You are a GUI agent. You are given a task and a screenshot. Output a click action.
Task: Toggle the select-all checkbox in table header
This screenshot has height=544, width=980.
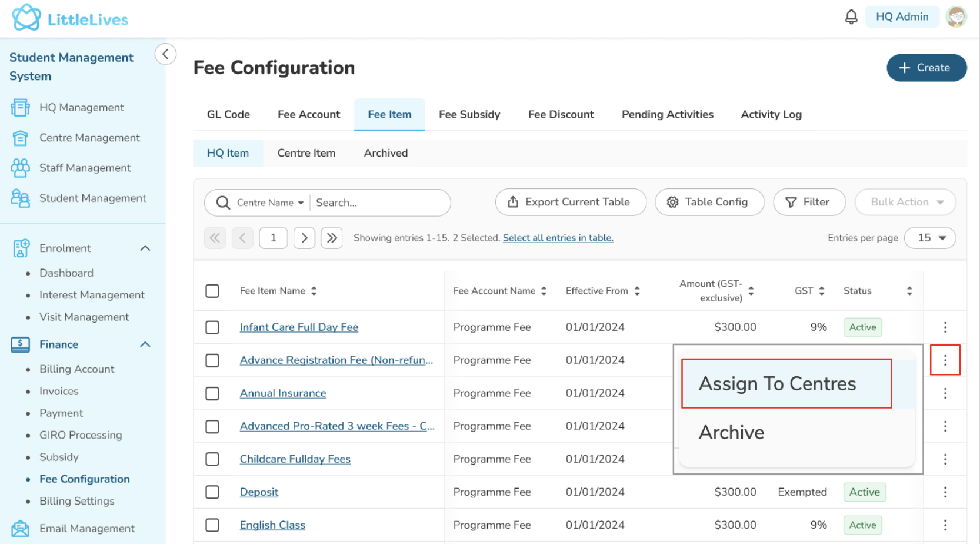tap(212, 291)
